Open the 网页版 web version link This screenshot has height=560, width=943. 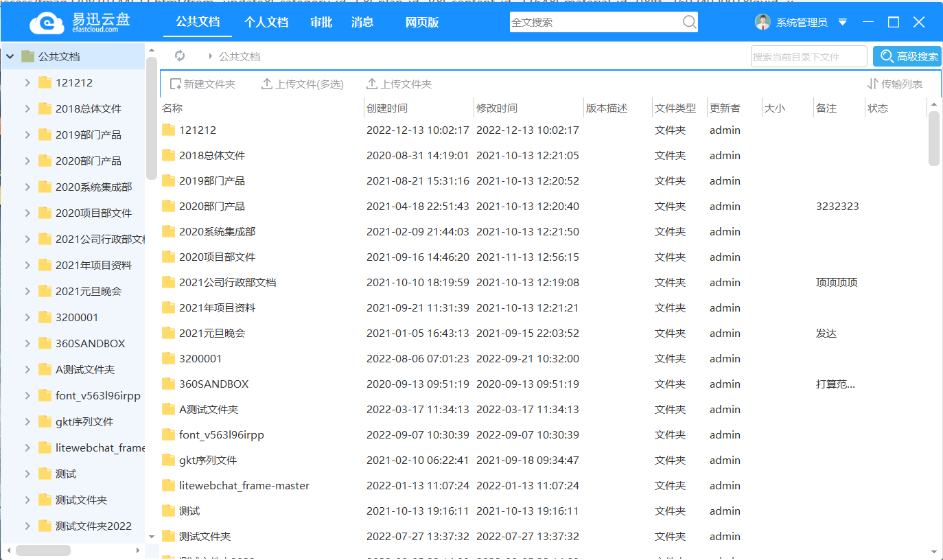pyautogui.click(x=421, y=22)
